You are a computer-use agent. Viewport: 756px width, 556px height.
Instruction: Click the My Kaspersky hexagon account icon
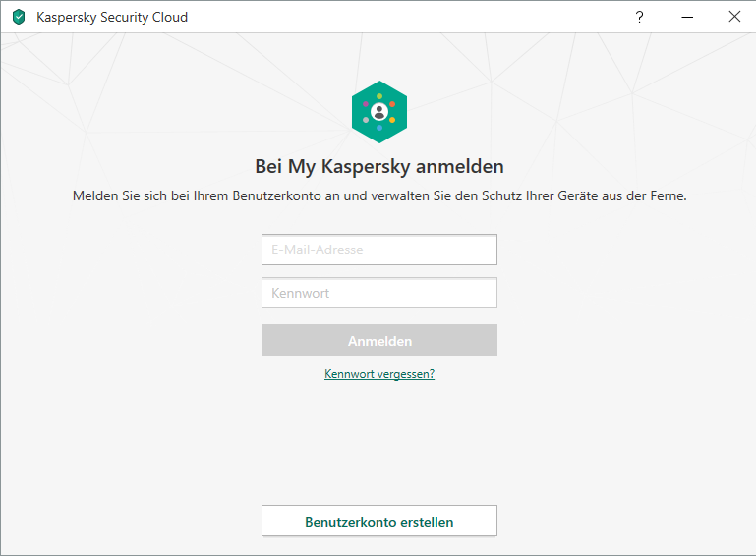[x=379, y=112]
